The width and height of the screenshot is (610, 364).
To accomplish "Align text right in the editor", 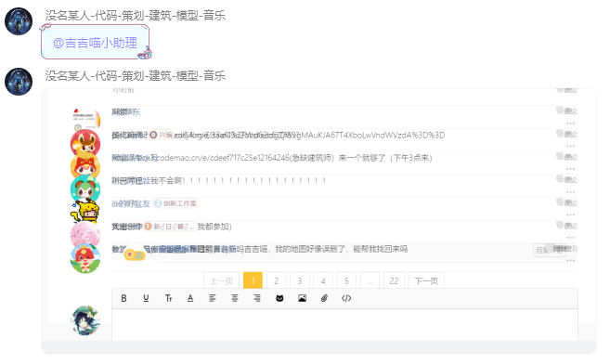I will click(257, 298).
